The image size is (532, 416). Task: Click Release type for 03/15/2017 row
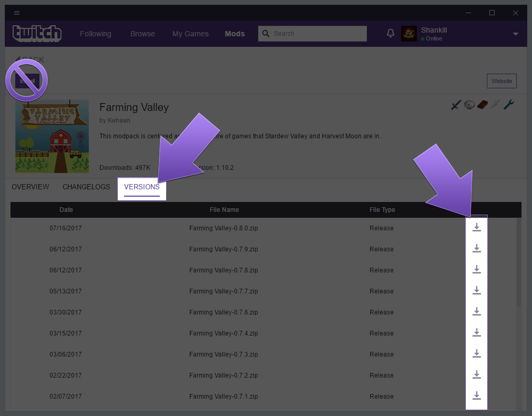(381, 333)
